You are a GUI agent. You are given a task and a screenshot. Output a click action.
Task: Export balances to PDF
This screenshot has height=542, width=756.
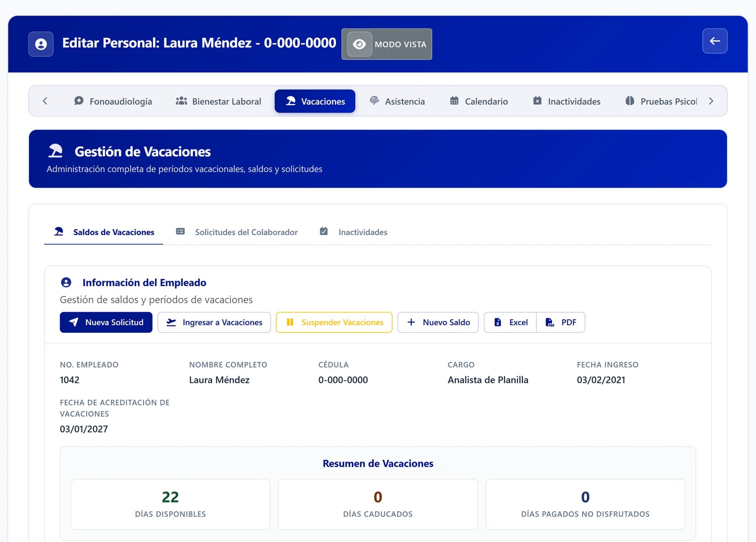(561, 322)
